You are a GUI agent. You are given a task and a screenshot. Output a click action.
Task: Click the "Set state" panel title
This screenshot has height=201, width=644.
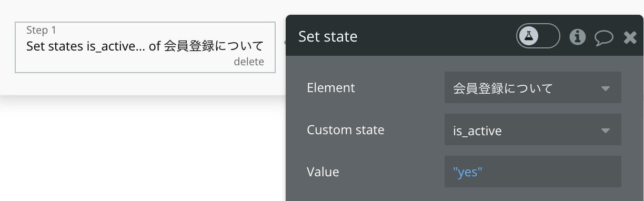(328, 36)
